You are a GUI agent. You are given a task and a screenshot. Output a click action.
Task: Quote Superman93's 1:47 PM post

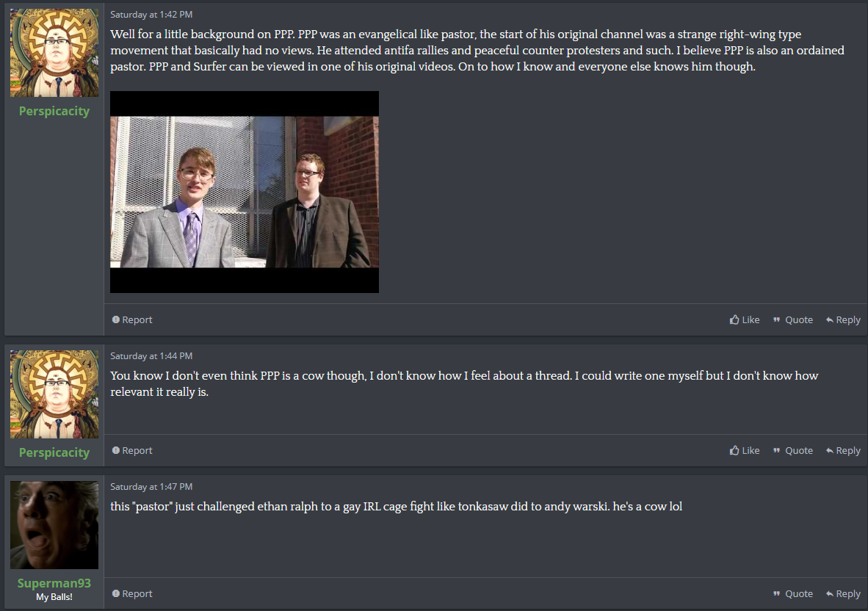pyautogui.click(x=792, y=593)
